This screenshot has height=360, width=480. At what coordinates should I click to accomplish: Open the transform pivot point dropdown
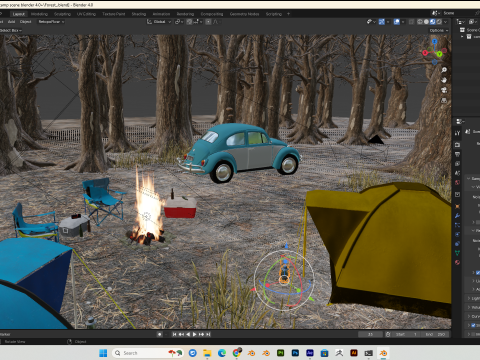(179, 22)
